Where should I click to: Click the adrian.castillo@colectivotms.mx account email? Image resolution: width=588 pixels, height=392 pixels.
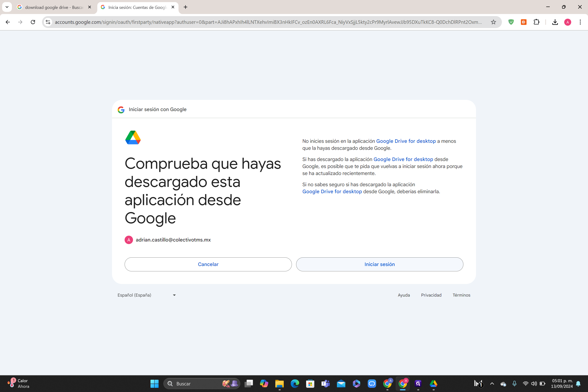[173, 240]
